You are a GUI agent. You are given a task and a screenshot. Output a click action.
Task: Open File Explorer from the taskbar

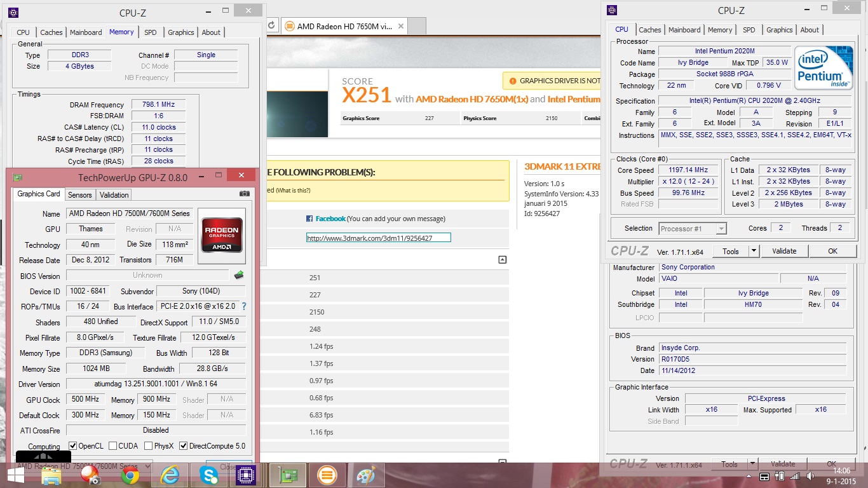coord(51,476)
